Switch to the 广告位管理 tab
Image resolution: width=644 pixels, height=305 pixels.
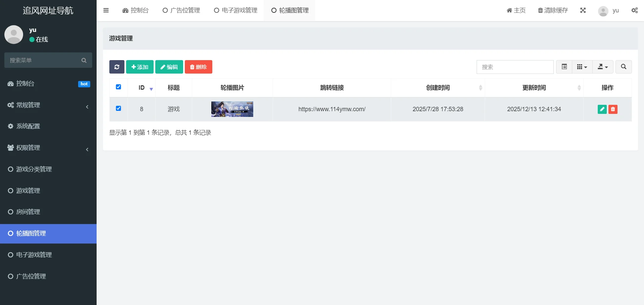click(181, 10)
